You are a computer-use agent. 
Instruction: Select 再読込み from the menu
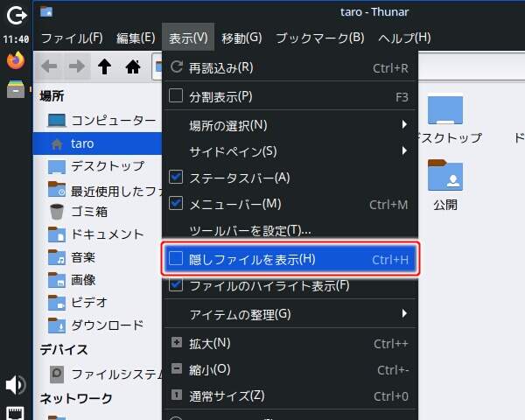click(x=221, y=67)
